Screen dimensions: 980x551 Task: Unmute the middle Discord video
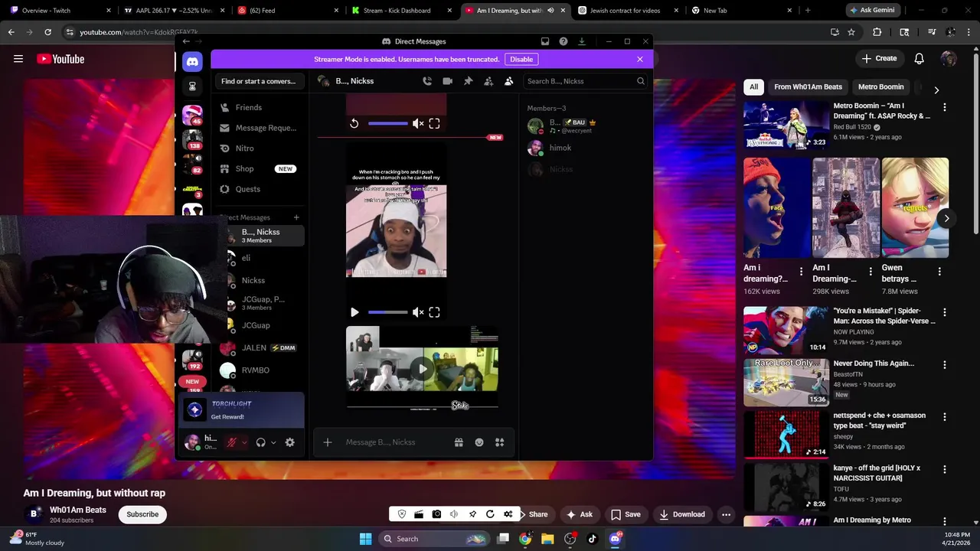(418, 312)
